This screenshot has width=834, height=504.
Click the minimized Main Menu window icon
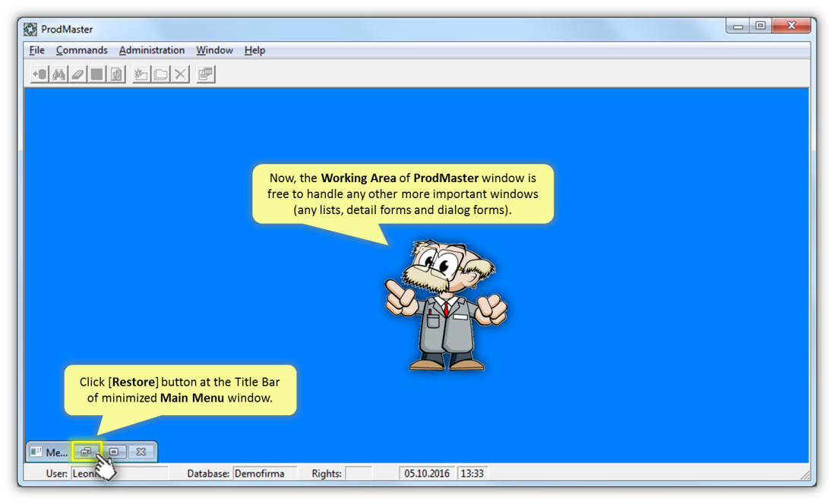pyautogui.click(x=36, y=452)
